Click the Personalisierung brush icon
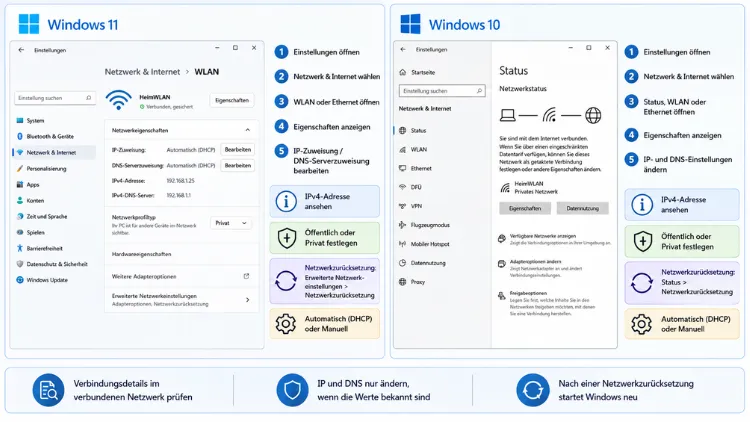Image resolution: width=750 pixels, height=422 pixels. point(20,168)
